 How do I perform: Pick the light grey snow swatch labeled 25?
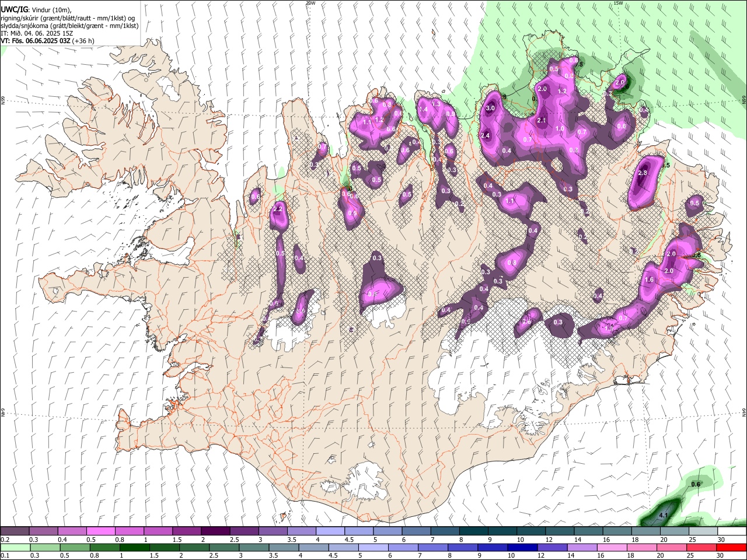pos(703,531)
